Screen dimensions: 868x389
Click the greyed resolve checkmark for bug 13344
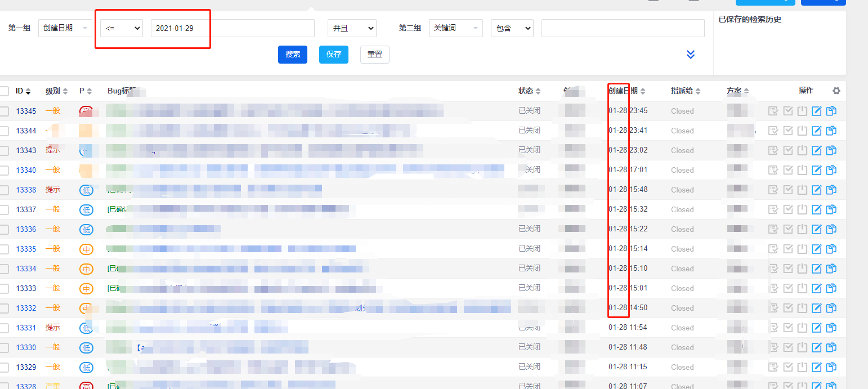(788, 131)
